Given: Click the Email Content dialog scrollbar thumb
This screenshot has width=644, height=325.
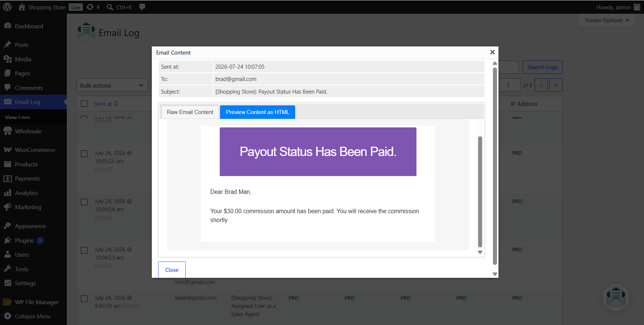Looking at the screenshot, I should coord(495,166).
